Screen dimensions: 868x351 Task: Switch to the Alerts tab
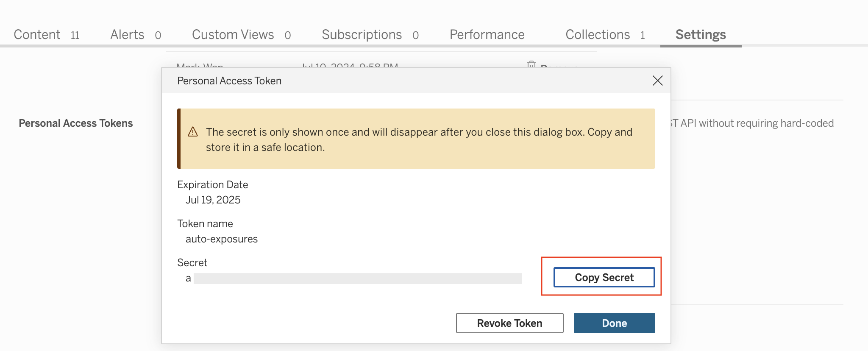(x=127, y=34)
